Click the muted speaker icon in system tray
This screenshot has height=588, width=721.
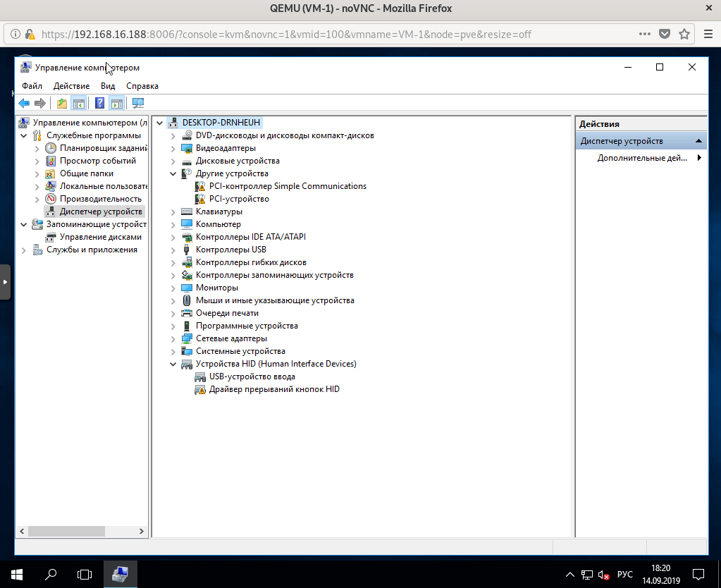[x=603, y=575]
